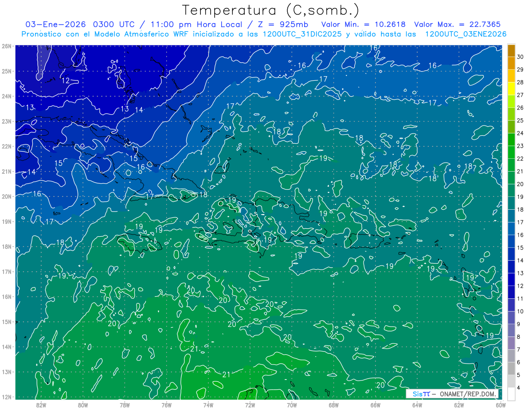Click the 20N latitude axis label

[x=7, y=196]
